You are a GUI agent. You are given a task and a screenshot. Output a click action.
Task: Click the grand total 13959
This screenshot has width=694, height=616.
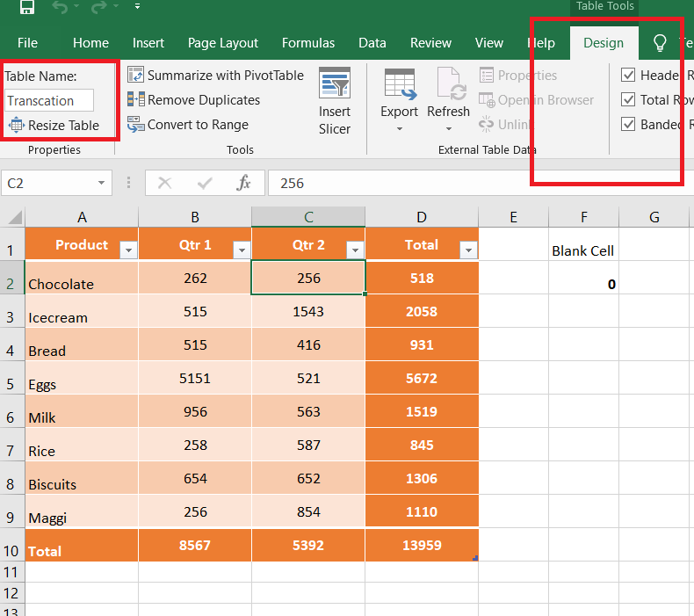click(x=422, y=545)
